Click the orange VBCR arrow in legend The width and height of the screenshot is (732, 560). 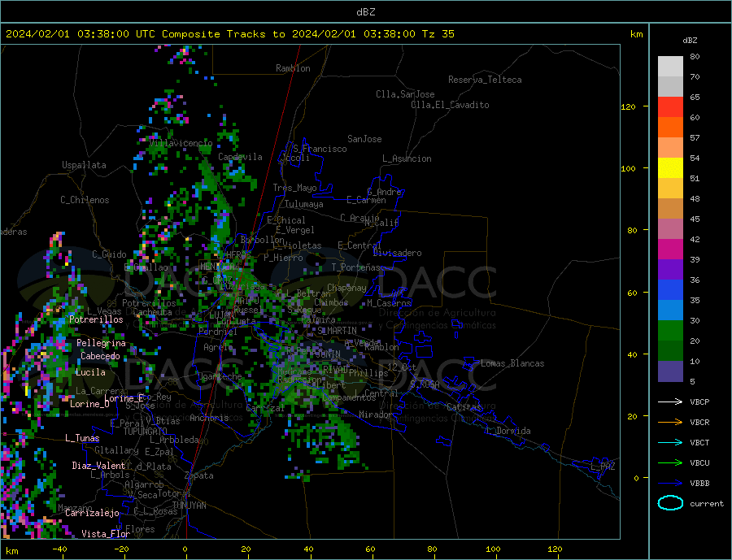point(670,423)
